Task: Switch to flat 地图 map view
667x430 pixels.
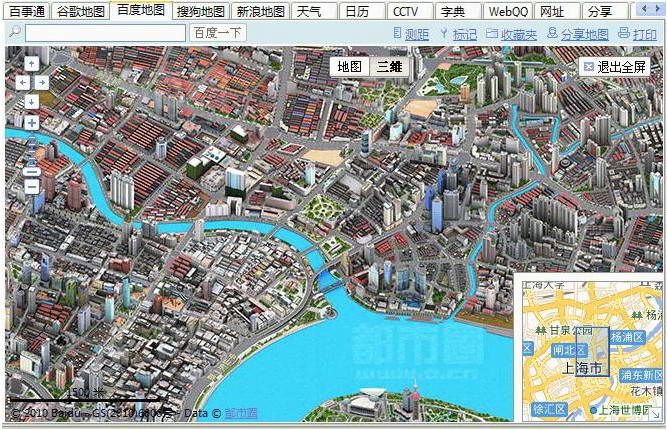Action: (x=350, y=66)
